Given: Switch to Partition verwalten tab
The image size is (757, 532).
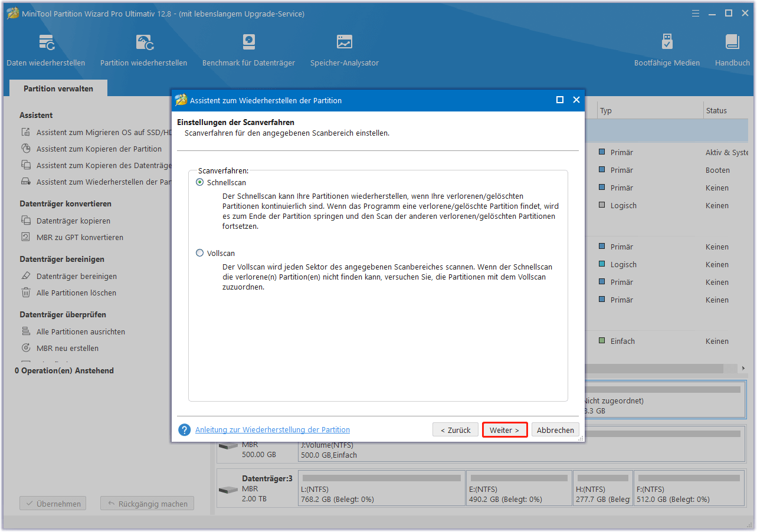Looking at the screenshot, I should (x=58, y=88).
